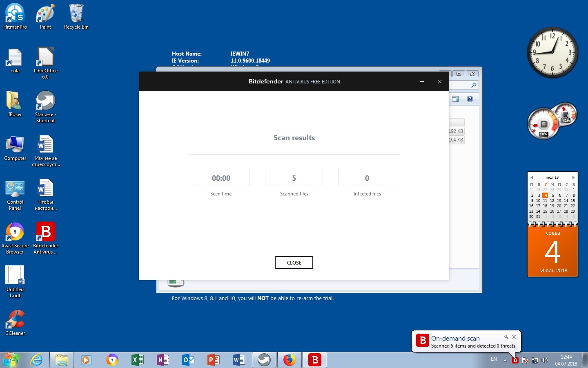Toggle preview pane icon in Explorer window
Viewport: 588px width, 368px height.
point(455,99)
